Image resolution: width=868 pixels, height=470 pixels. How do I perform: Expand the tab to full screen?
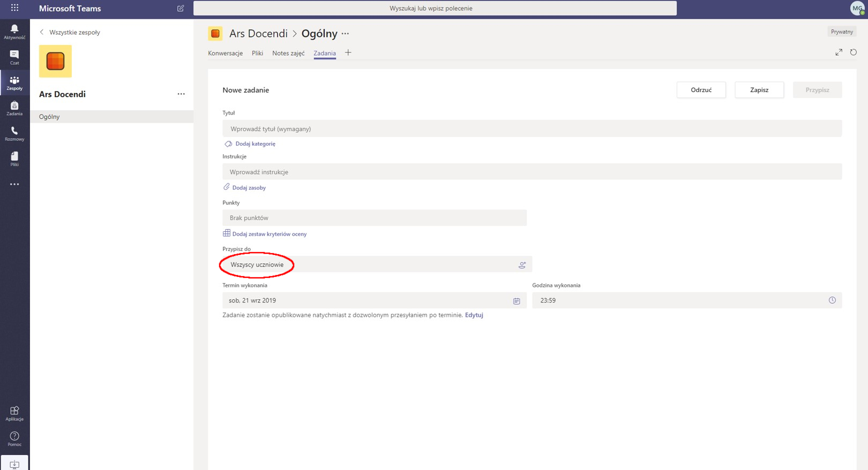pyautogui.click(x=839, y=52)
